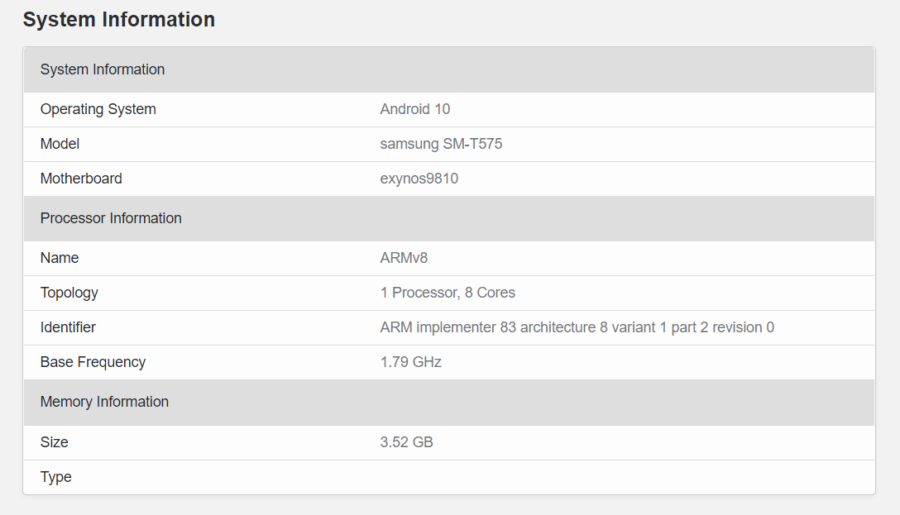Viewport: 900px width, 515px height.
Task: Click the memory Type row label
Action: pos(56,477)
